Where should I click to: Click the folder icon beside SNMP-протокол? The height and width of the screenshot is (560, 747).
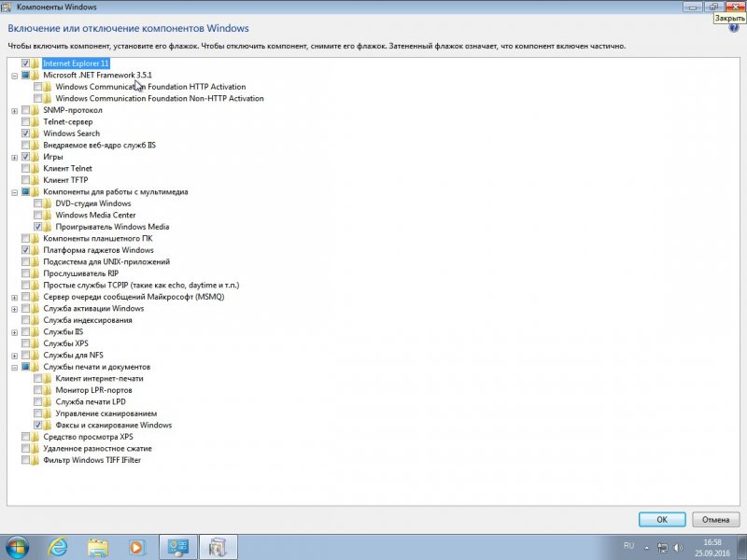35,110
